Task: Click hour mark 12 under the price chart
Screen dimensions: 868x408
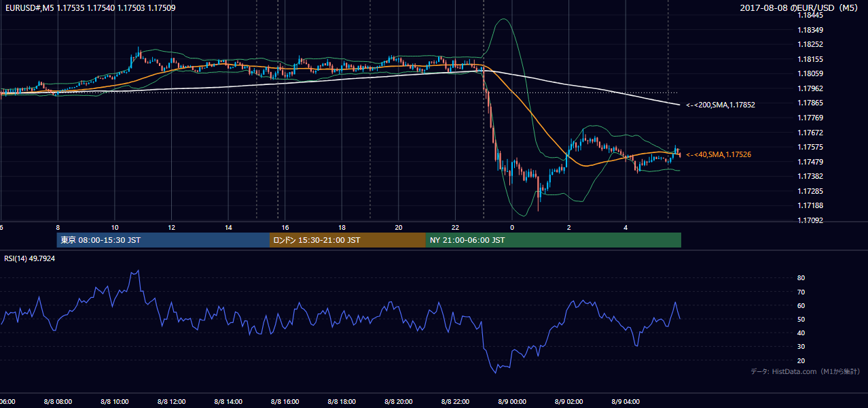Action: pyautogui.click(x=171, y=228)
